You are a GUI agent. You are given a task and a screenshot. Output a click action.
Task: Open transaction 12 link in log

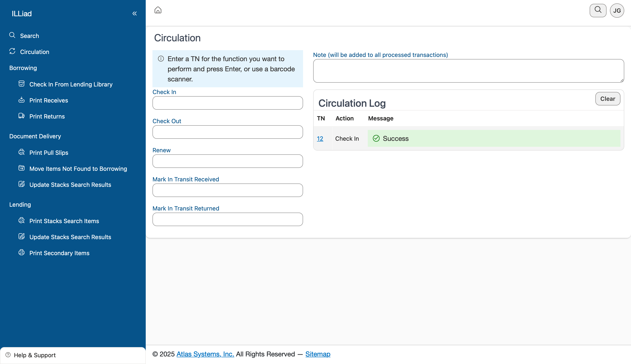pos(320,139)
